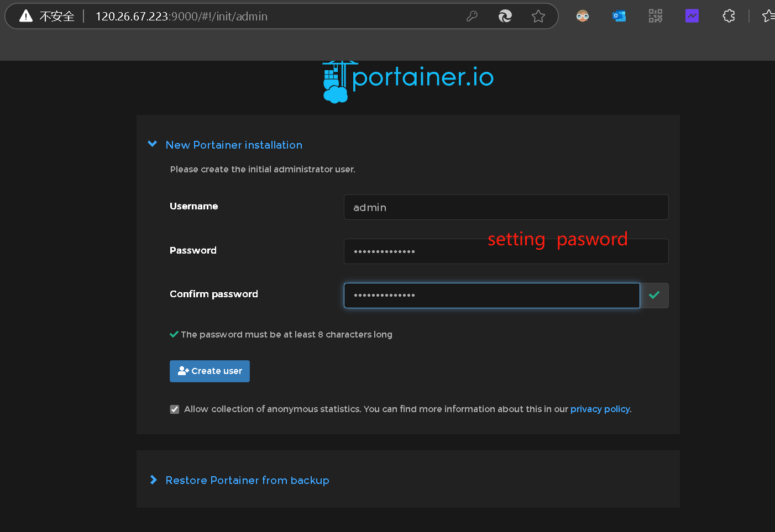The height and width of the screenshot is (532, 775).
Task: Open the privacy policy link
Action: pos(600,409)
